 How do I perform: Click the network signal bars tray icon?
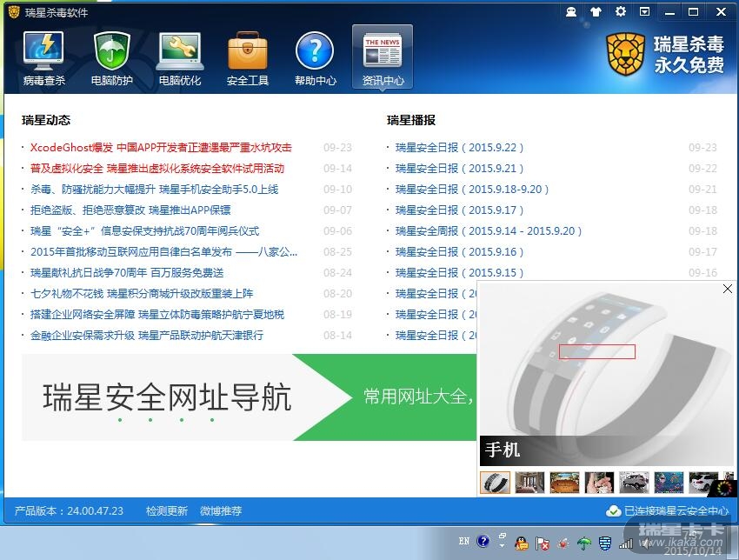click(x=626, y=544)
